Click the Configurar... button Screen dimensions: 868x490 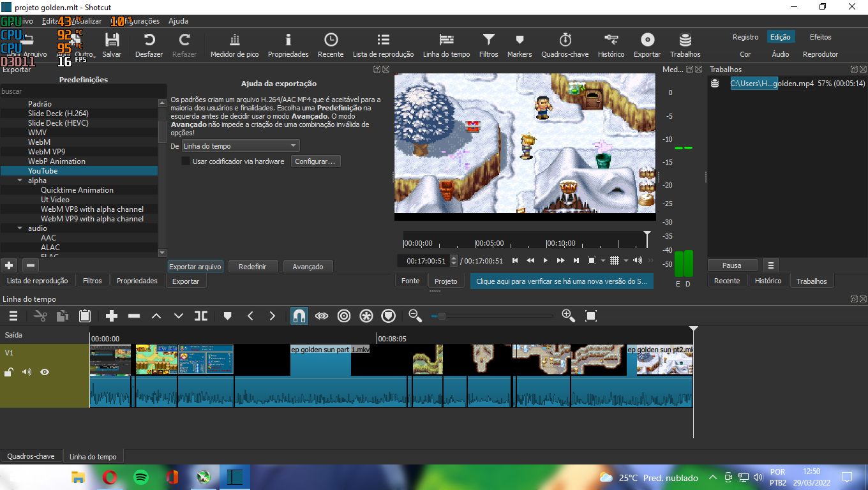(315, 161)
